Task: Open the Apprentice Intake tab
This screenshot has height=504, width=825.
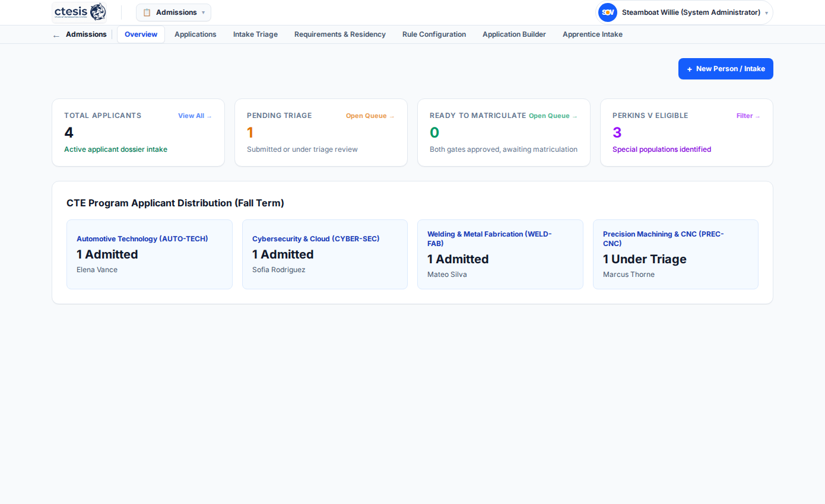Action: point(592,34)
